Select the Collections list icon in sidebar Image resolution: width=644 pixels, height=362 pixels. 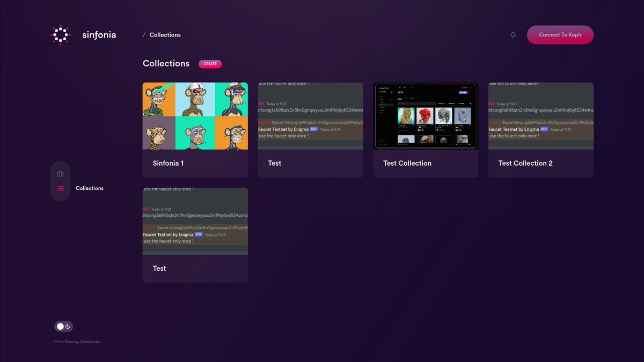[x=60, y=188]
